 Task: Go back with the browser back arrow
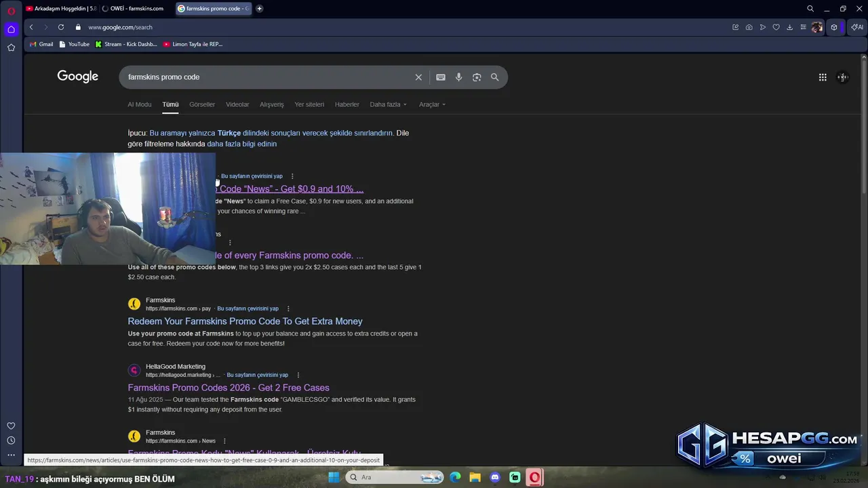31,27
